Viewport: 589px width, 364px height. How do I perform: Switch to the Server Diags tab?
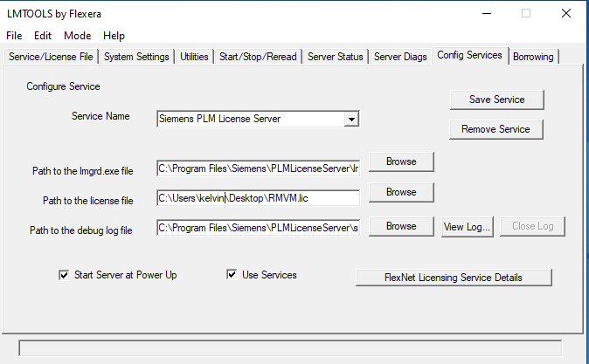400,57
